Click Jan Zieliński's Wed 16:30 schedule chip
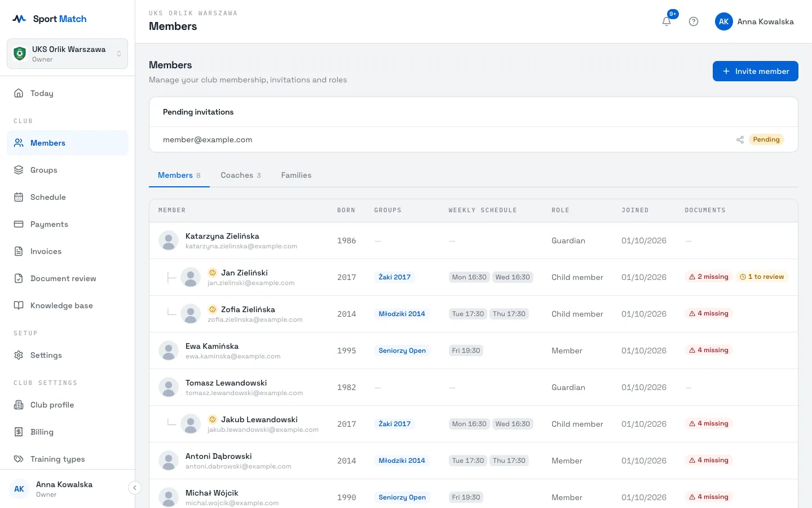This screenshot has height=508, width=812. (x=513, y=277)
